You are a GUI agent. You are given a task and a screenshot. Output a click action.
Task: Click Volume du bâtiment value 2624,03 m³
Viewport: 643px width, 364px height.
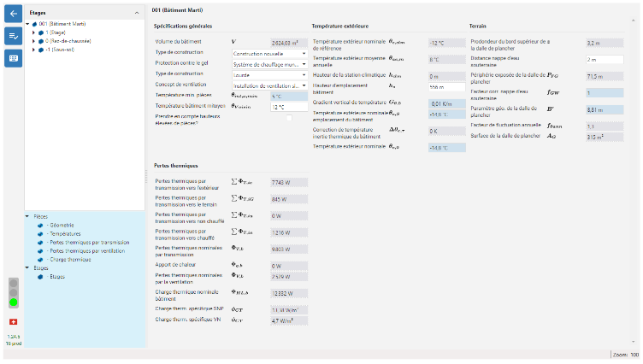click(289, 43)
